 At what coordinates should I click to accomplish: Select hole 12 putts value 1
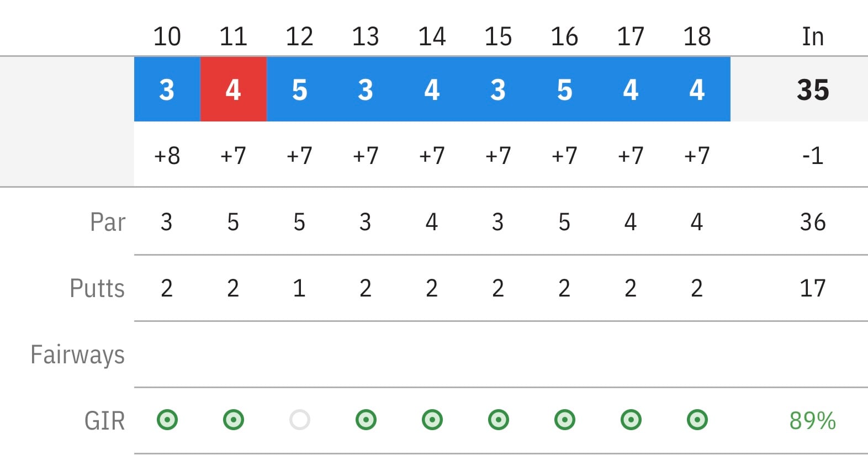[299, 288]
